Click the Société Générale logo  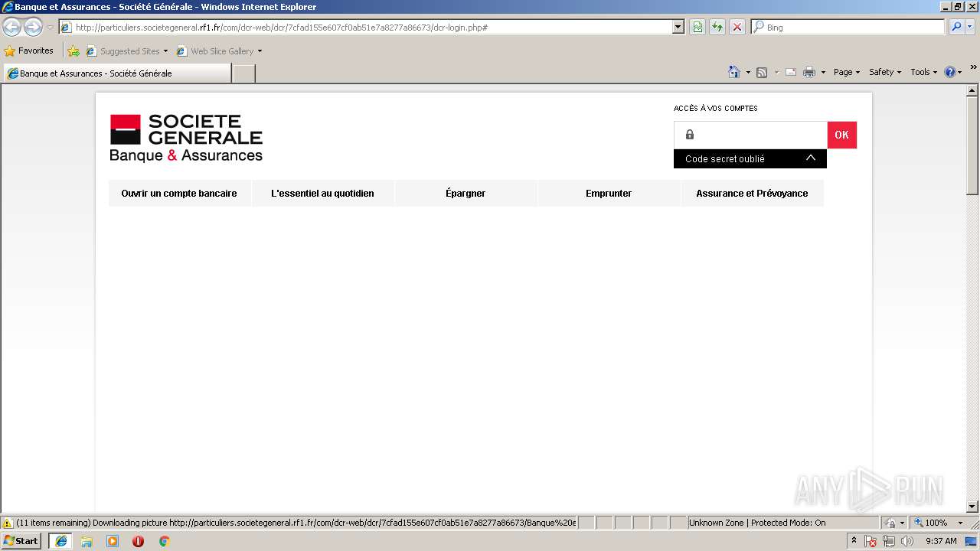pyautogui.click(x=186, y=138)
